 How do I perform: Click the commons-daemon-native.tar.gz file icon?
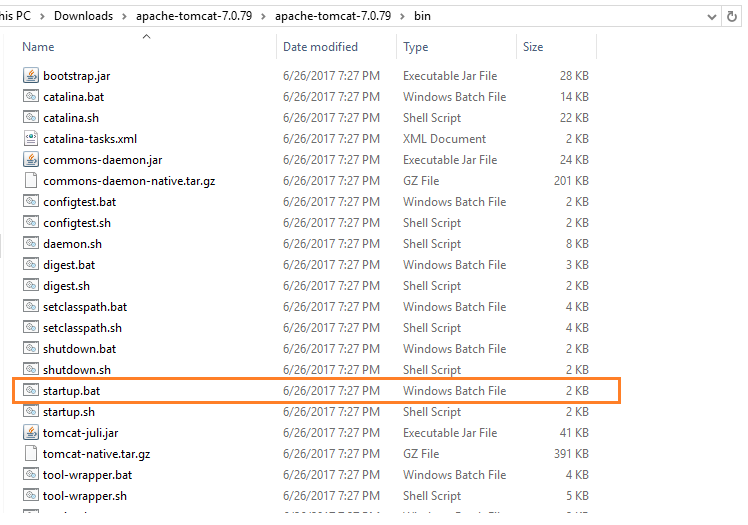[x=31, y=180]
